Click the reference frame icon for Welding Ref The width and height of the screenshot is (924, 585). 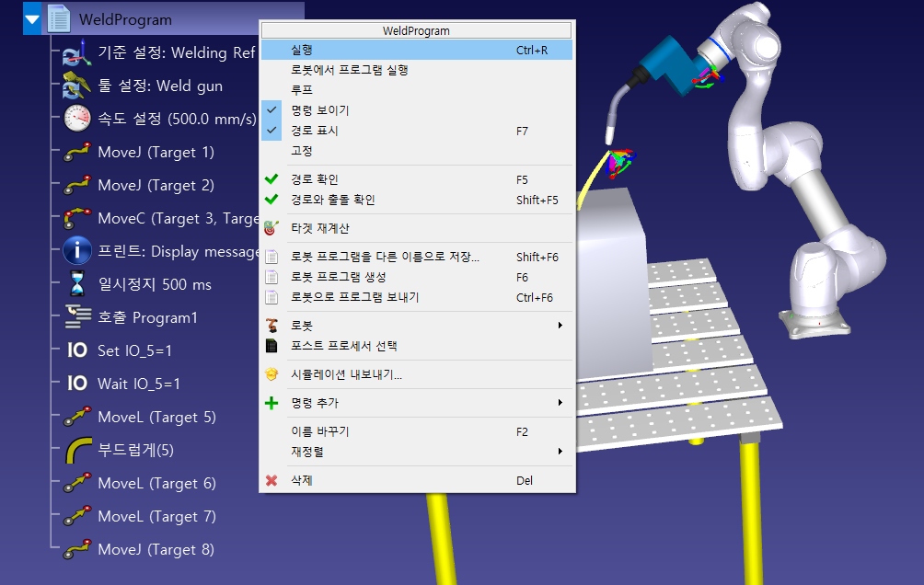point(77,53)
